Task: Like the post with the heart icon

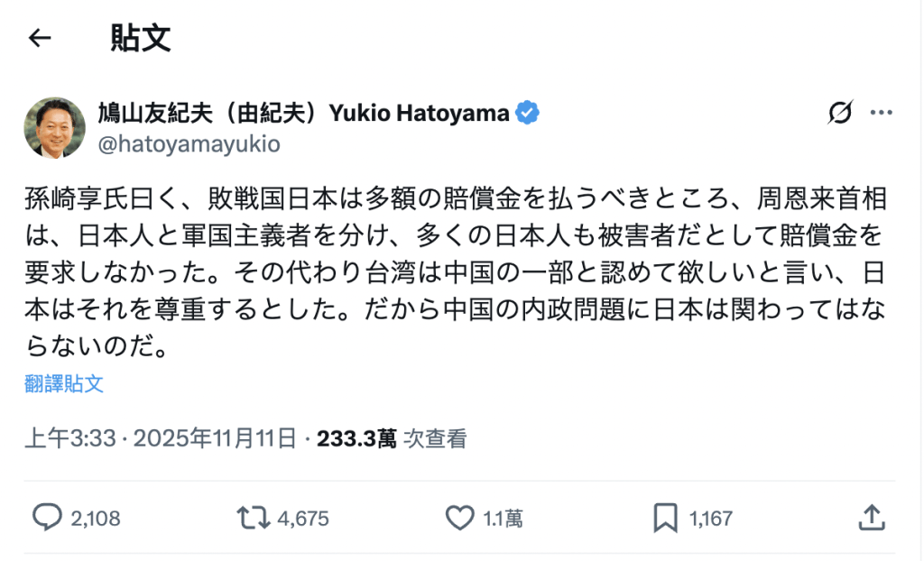Action: pyautogui.click(x=458, y=518)
